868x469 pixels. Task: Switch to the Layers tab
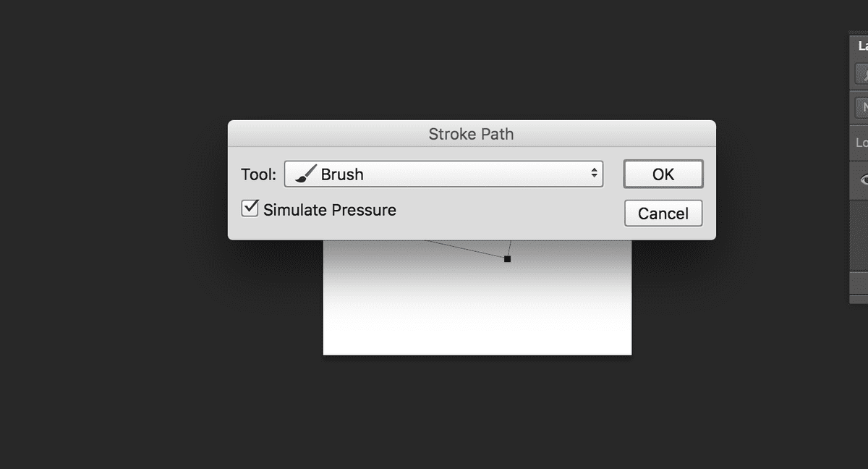(861, 45)
